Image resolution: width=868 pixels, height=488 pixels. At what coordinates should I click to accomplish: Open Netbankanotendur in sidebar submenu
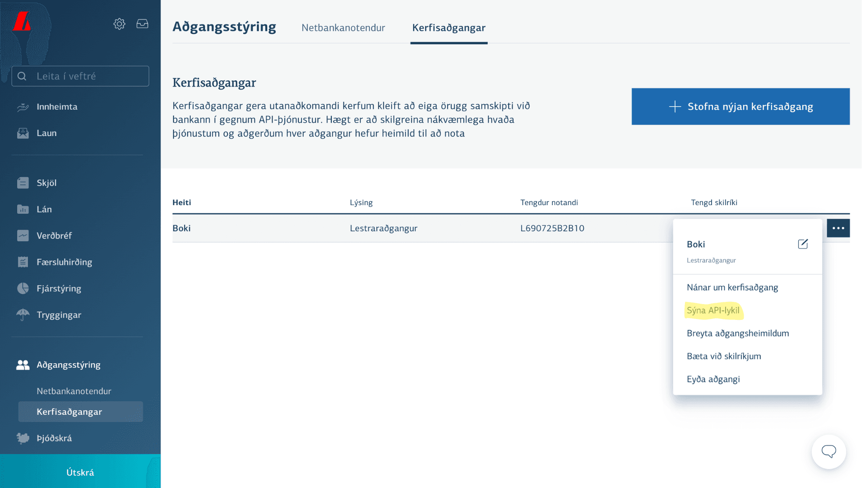point(74,391)
